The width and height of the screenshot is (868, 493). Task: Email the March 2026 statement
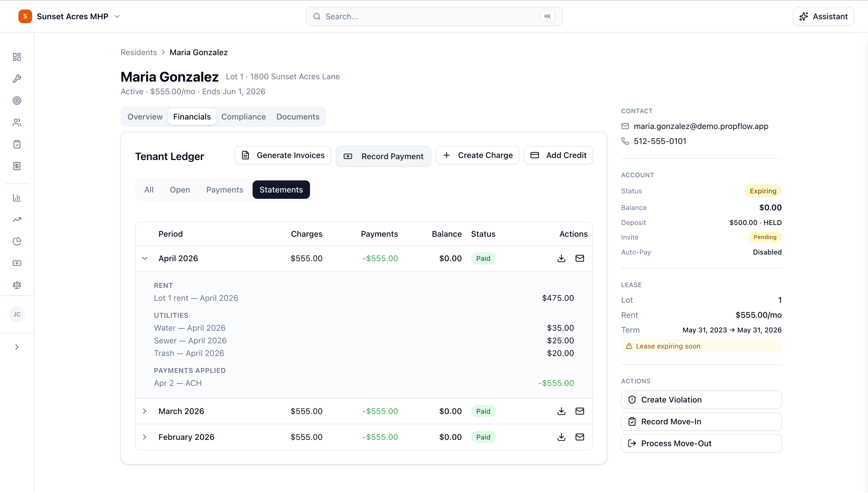pyautogui.click(x=580, y=411)
